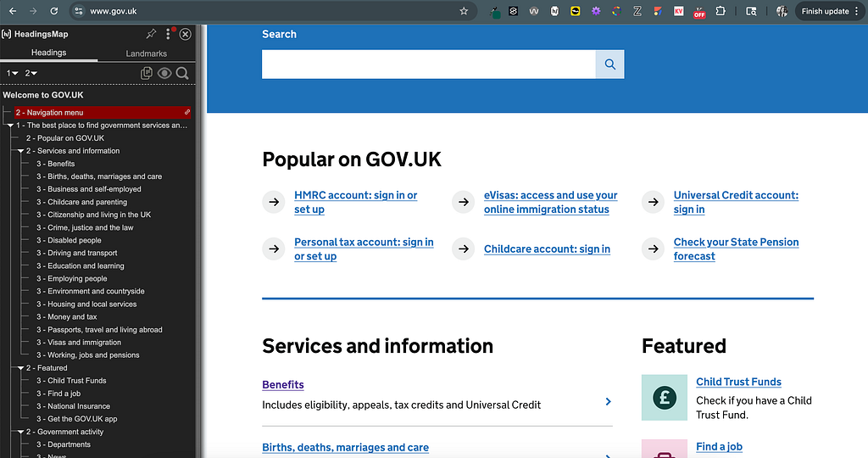Viewport: 868px width, 458px height.
Task: Open the Z extension icon
Action: (637, 11)
